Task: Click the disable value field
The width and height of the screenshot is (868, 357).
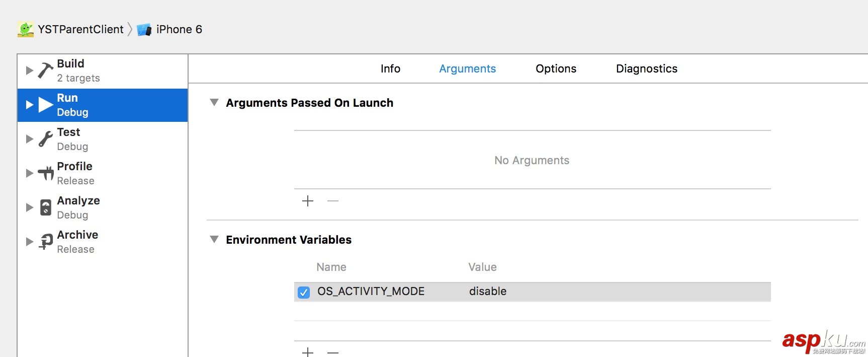Action: pyautogui.click(x=488, y=292)
